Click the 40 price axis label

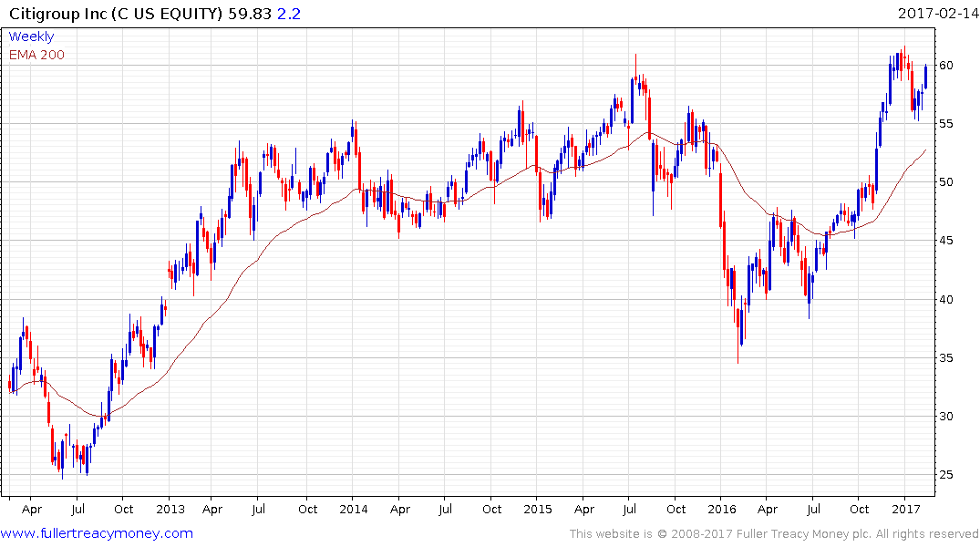tap(945, 299)
